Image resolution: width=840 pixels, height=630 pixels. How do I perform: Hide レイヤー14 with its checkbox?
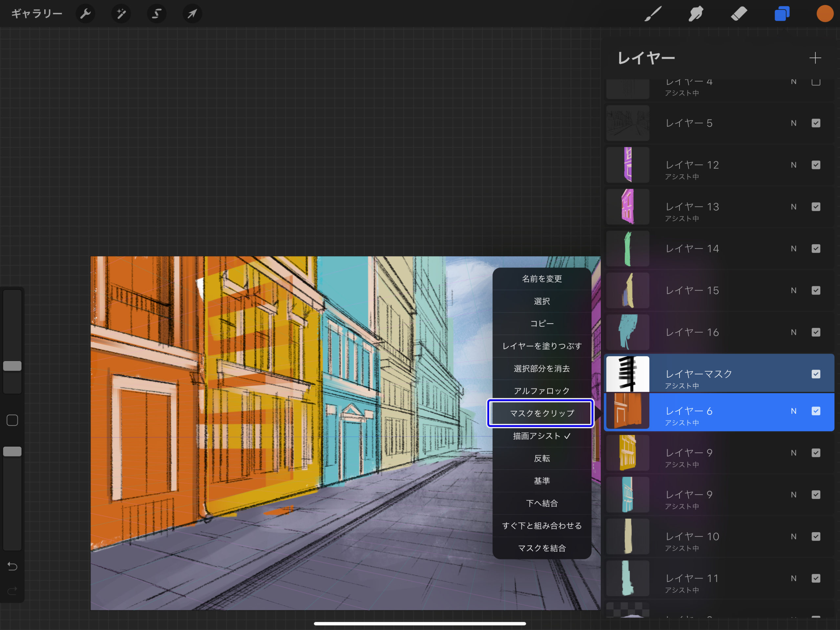pos(816,248)
